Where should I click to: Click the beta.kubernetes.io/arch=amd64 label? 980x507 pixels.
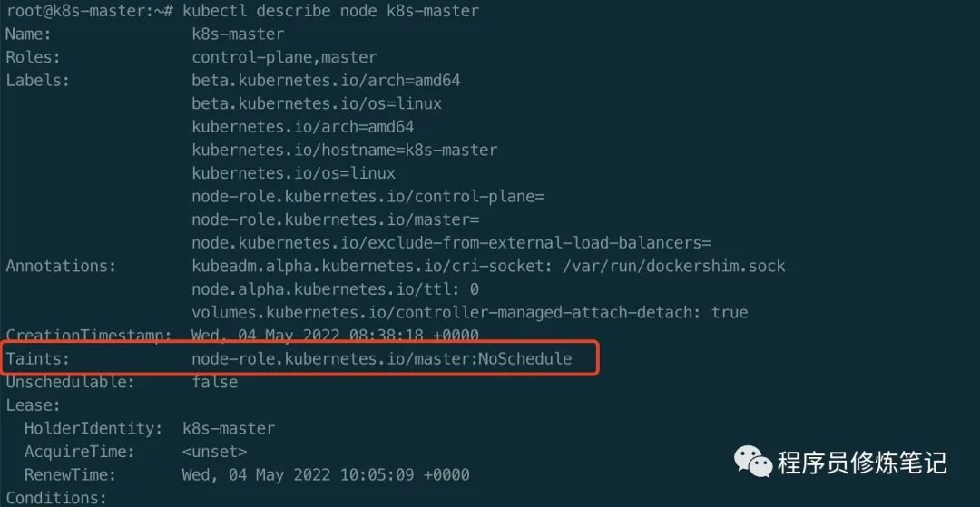326,80
